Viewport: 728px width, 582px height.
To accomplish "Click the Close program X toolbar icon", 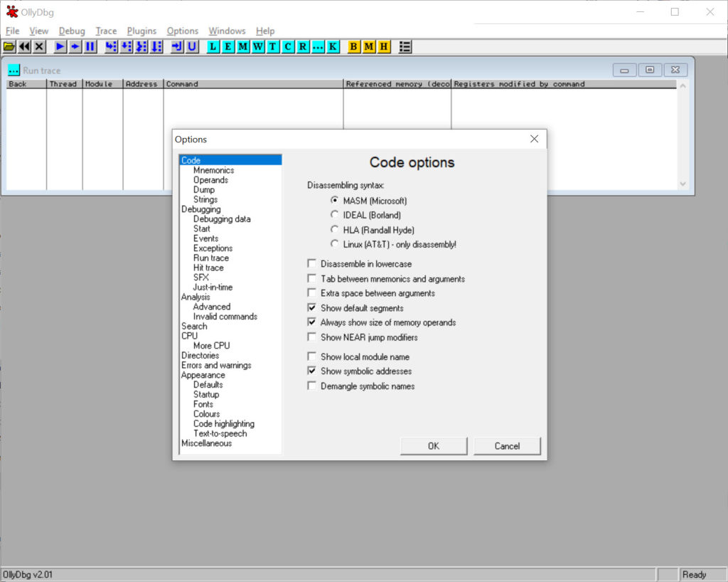I will tap(40, 46).
